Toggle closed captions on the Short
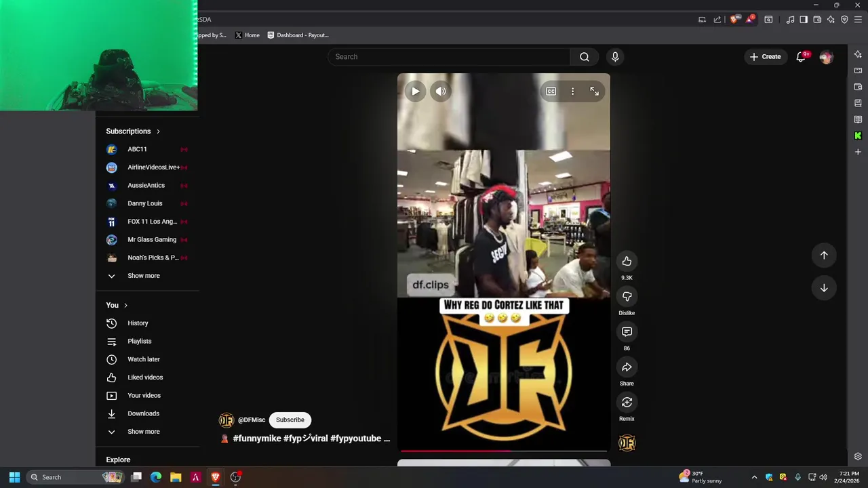This screenshot has height=488, width=868. coord(551,91)
